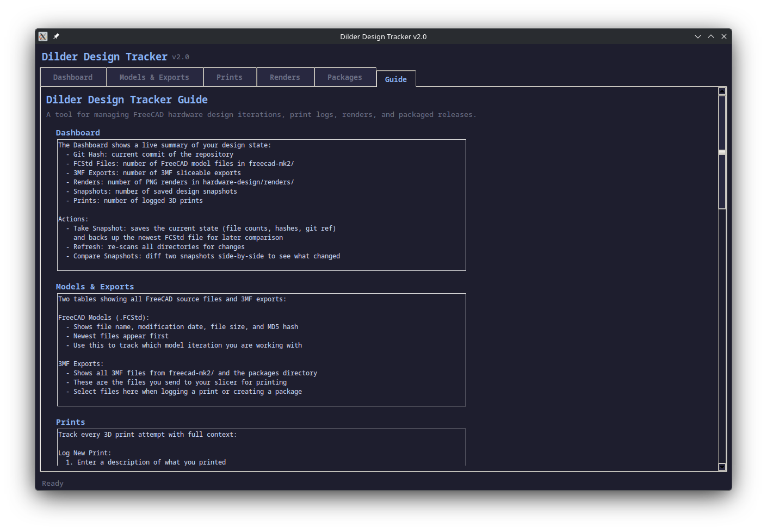Toggle the pin window icon
The height and width of the screenshot is (532, 767).
(56, 36)
